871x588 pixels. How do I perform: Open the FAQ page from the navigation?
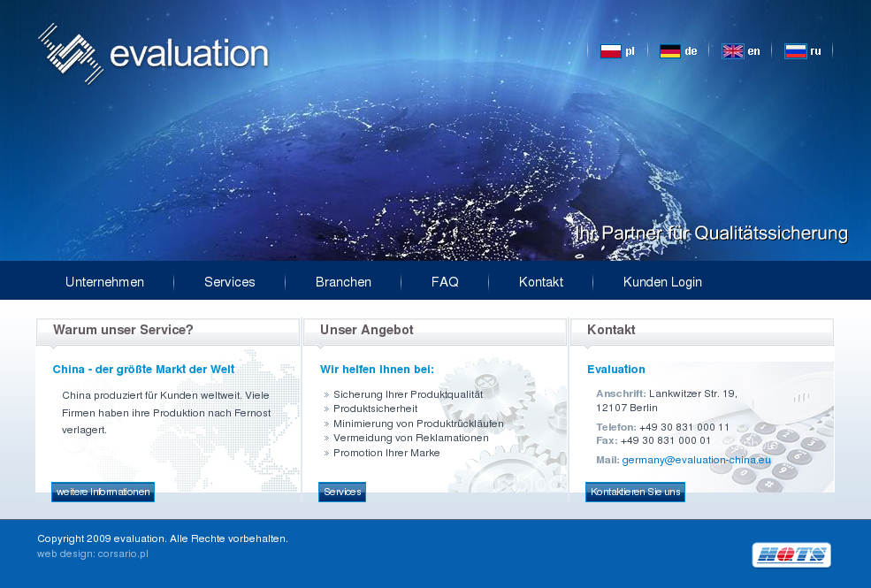445,281
